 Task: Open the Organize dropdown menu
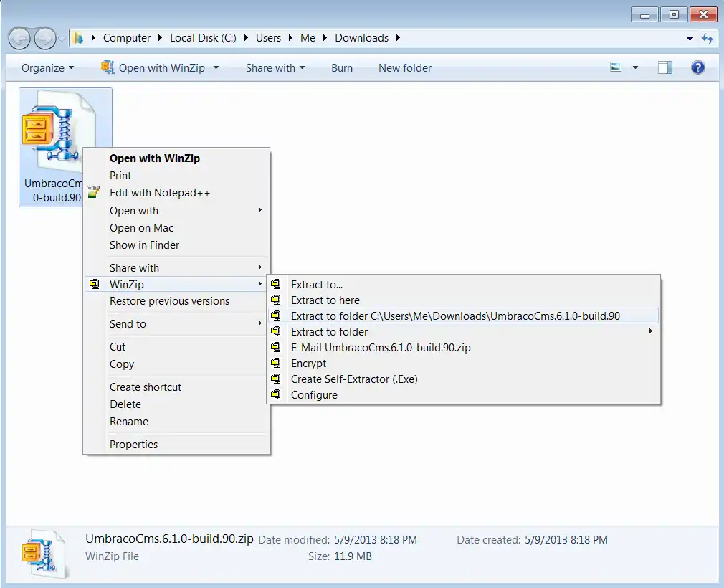(47, 68)
